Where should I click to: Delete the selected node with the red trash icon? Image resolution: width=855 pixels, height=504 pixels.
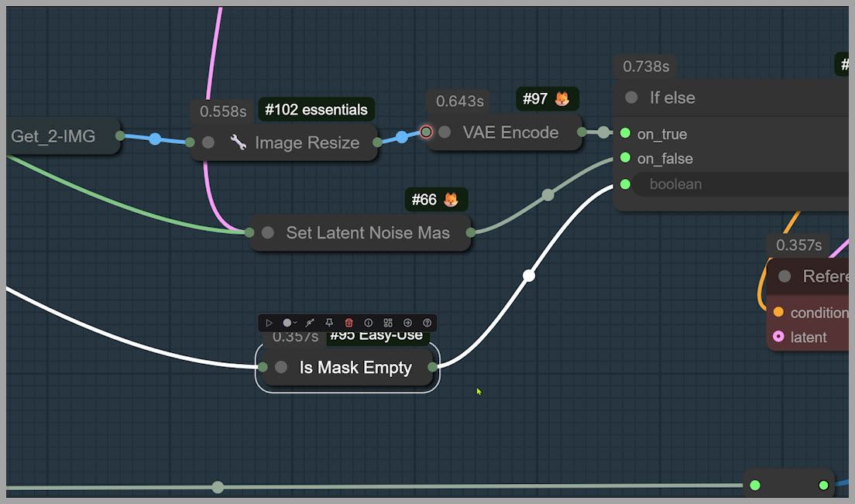click(x=349, y=323)
